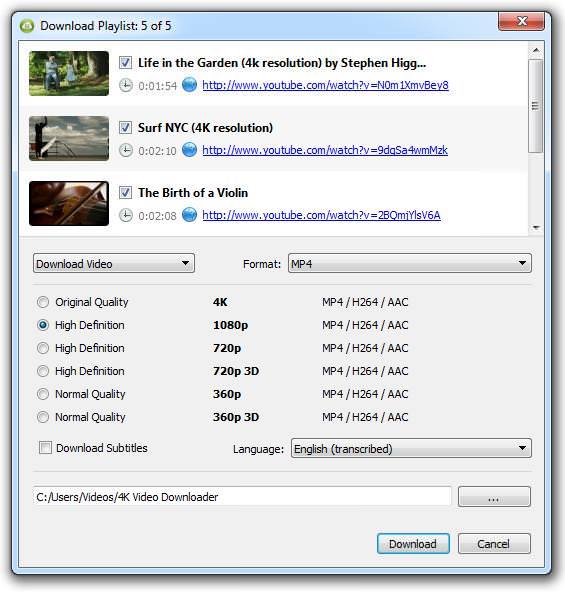This screenshot has height=600, width=565.
Task: Click clock icon beside 0:01:54 duration
Action: [125, 85]
